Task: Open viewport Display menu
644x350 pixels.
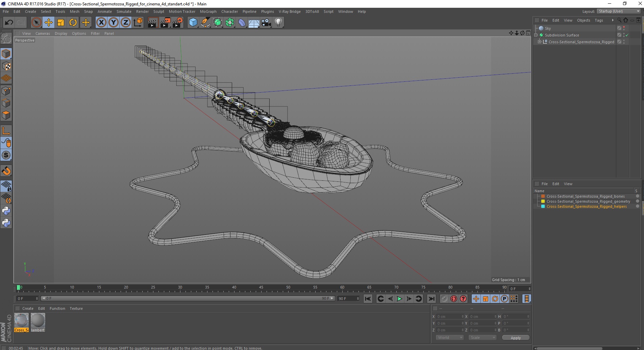Action: (61, 33)
